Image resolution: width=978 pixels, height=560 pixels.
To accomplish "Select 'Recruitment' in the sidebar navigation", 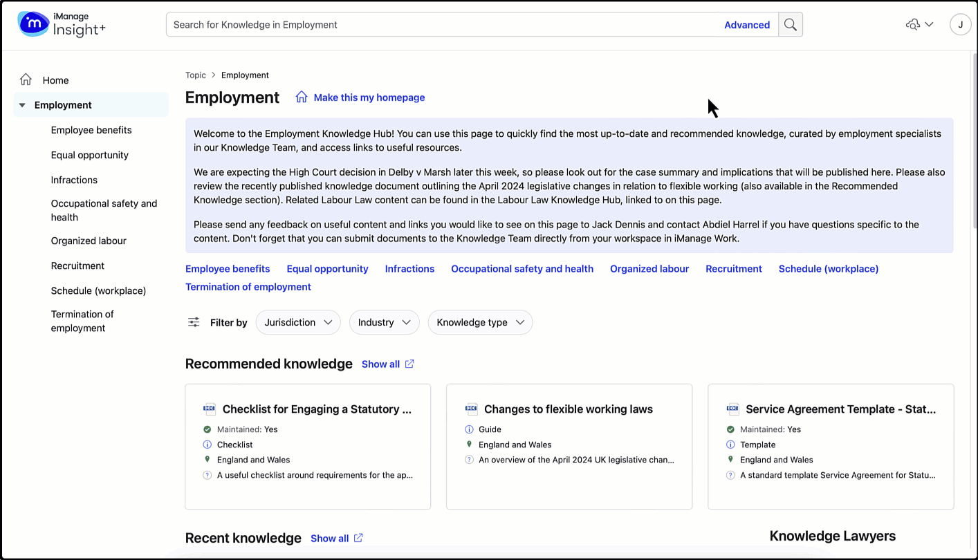I will [x=77, y=265].
